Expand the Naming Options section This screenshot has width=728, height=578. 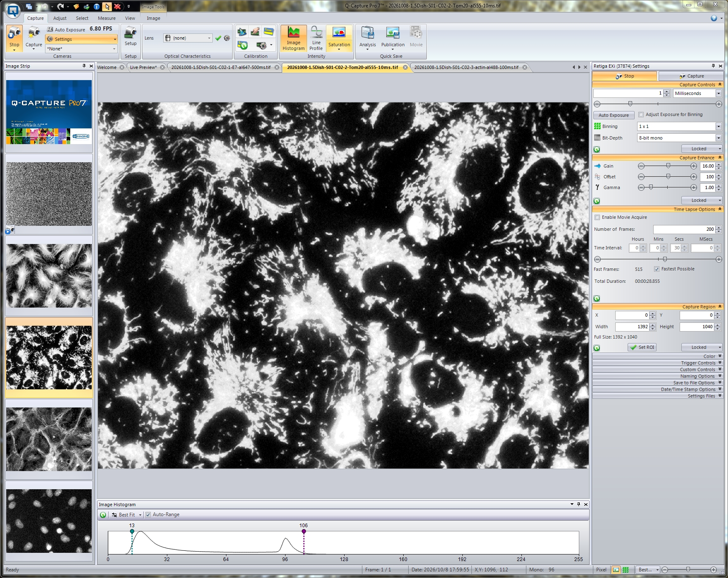click(x=657, y=376)
